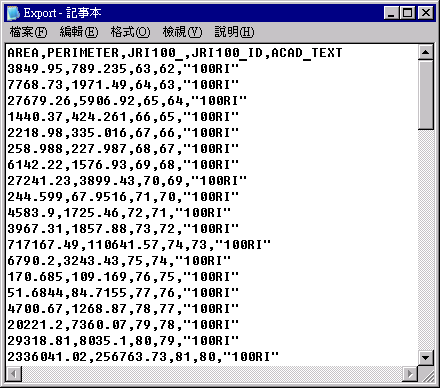Viewport: 440px width, 388px height.
Task: Maximize the Export Notepad window
Action: pos(407,13)
